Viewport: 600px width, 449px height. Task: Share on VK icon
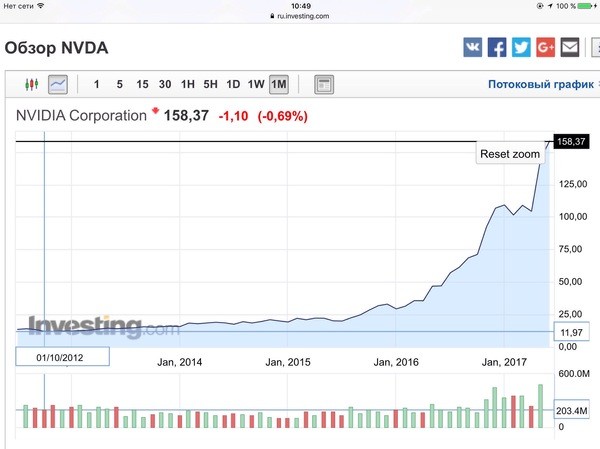[x=473, y=47]
